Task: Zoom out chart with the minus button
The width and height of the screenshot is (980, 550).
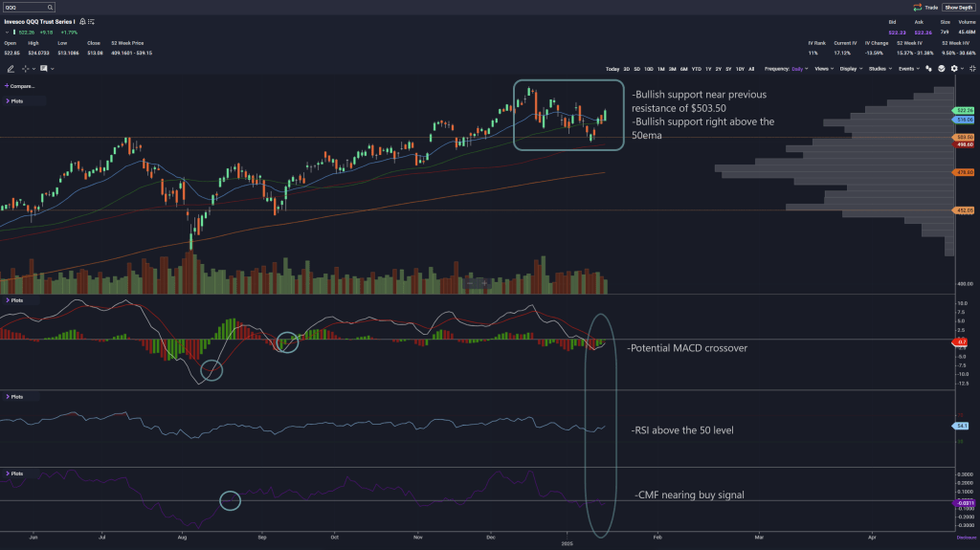Action: 470,283
